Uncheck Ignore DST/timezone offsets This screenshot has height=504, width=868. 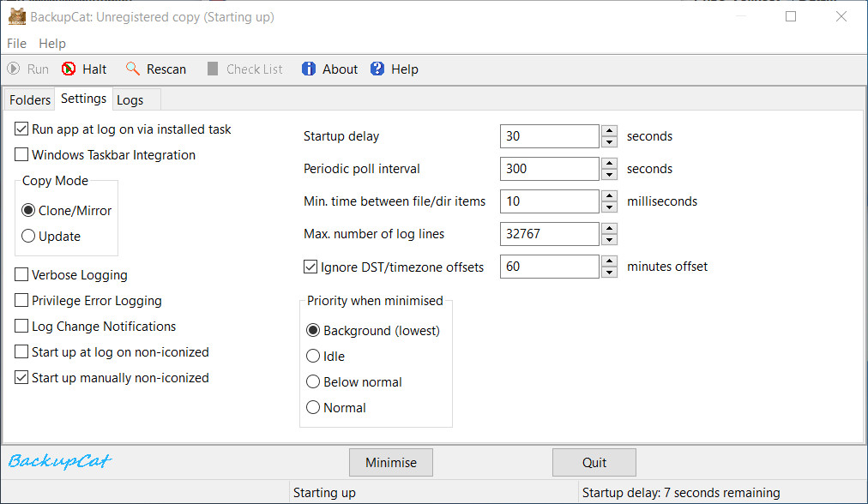coord(310,267)
